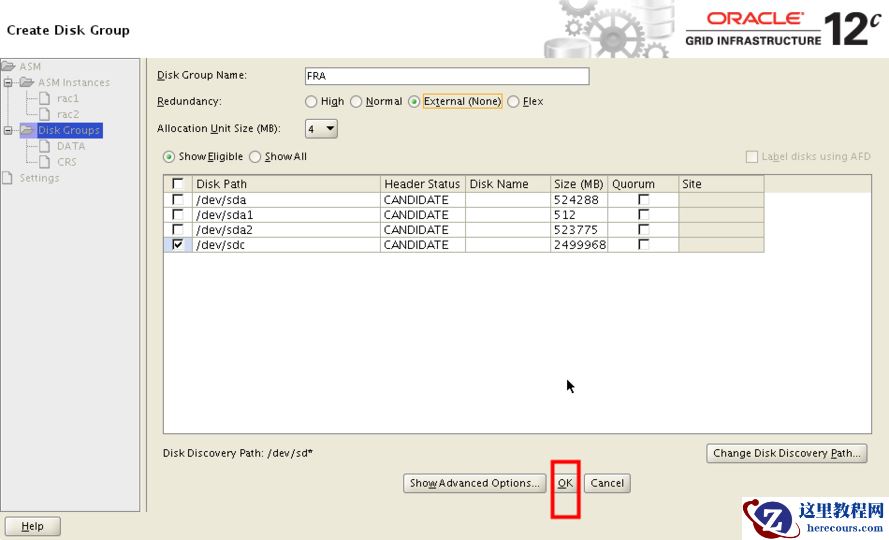Viewport: 889px width, 540px height.
Task: Click the rac2 document icon
Action: tap(44, 114)
